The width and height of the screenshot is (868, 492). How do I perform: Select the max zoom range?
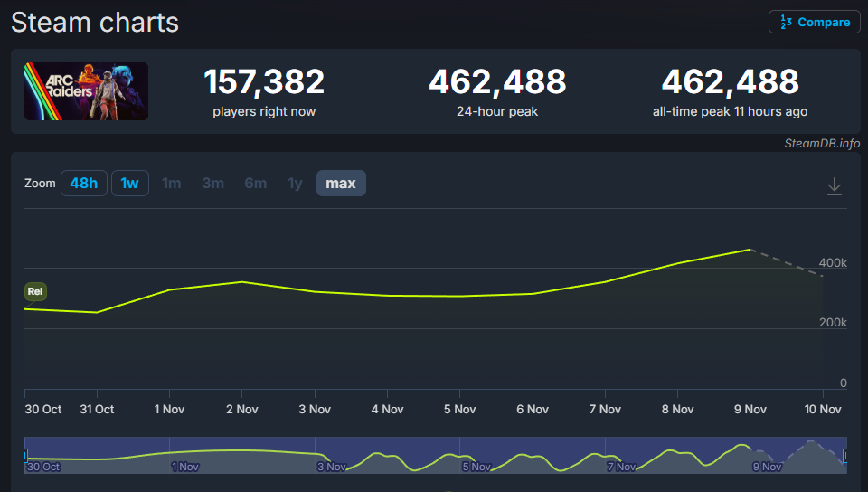tap(341, 184)
